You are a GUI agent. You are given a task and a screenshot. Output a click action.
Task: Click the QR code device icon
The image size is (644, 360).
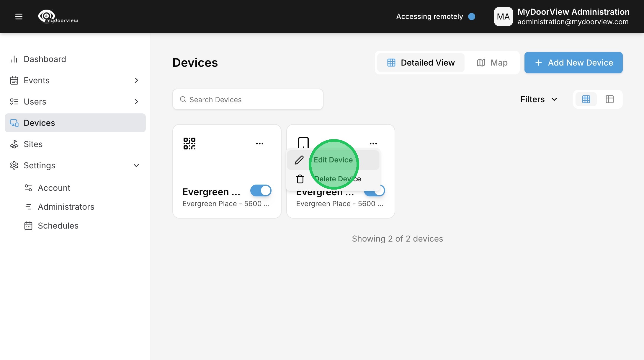189,144
